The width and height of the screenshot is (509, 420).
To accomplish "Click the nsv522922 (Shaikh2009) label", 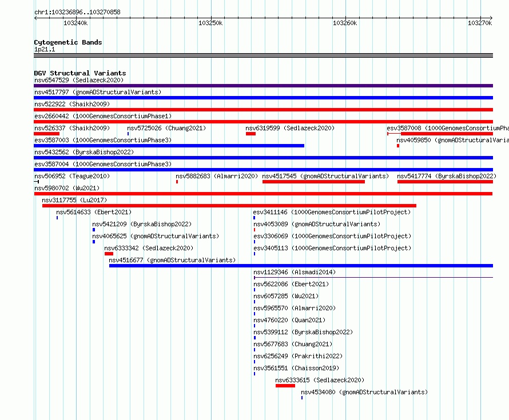I will tap(72, 104).
